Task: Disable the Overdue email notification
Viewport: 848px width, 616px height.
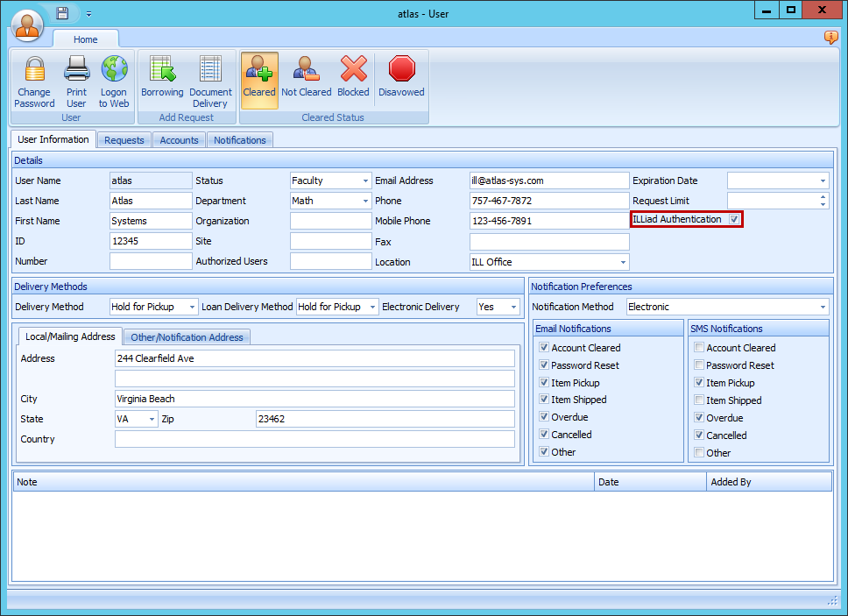Action: (x=545, y=417)
